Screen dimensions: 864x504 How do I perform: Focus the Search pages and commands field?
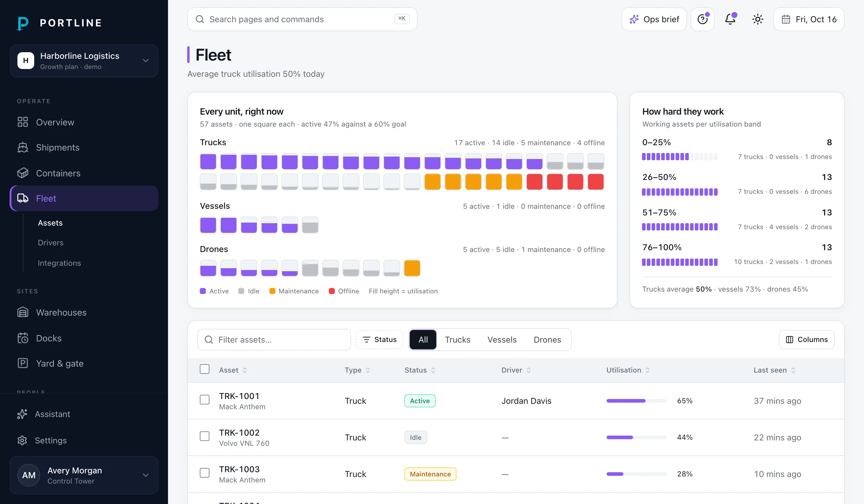click(302, 19)
